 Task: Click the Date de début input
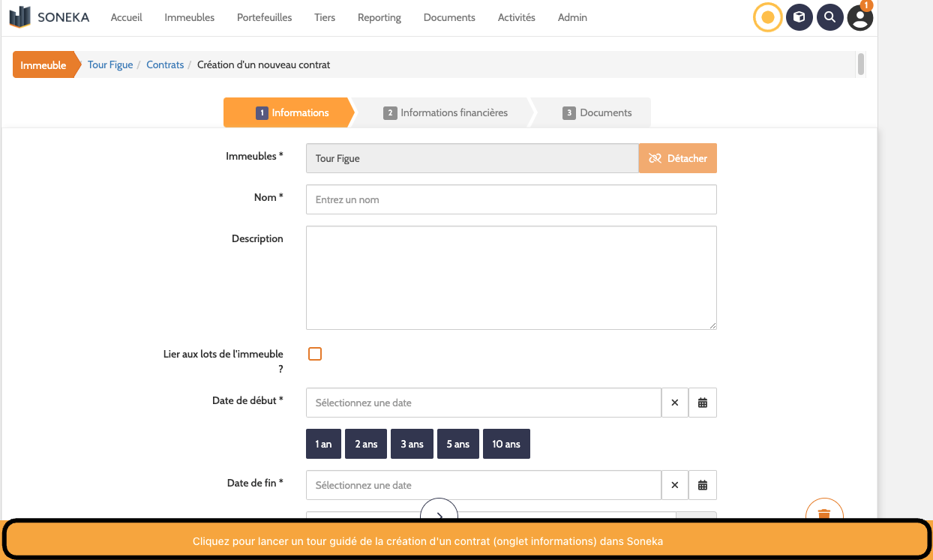(x=484, y=403)
